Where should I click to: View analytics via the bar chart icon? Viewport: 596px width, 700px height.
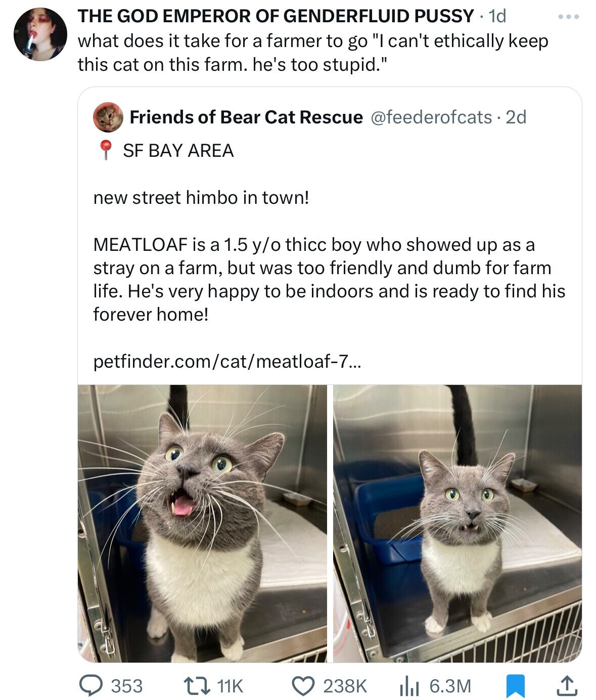[x=406, y=685]
